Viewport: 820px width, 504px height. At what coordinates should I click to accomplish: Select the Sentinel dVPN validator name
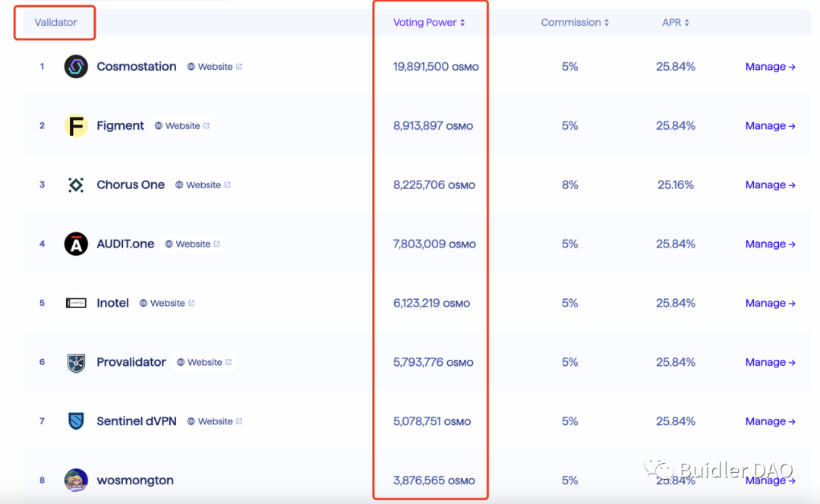pos(137,421)
